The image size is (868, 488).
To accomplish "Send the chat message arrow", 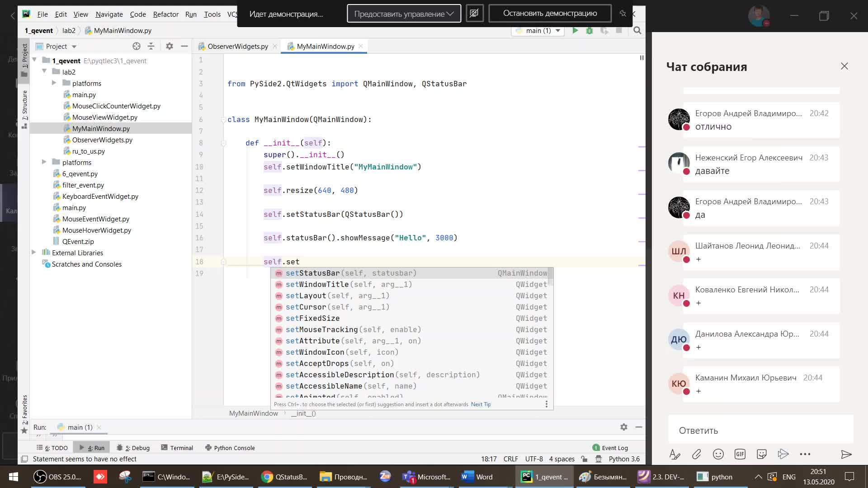I will click(846, 454).
